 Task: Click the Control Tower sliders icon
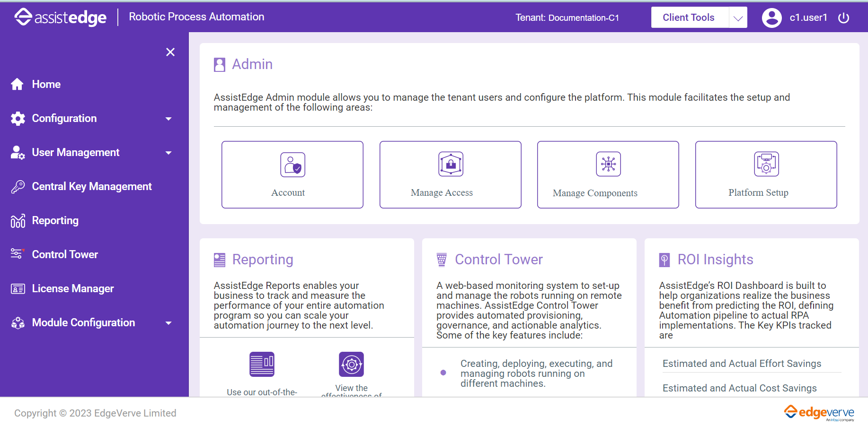tap(18, 254)
